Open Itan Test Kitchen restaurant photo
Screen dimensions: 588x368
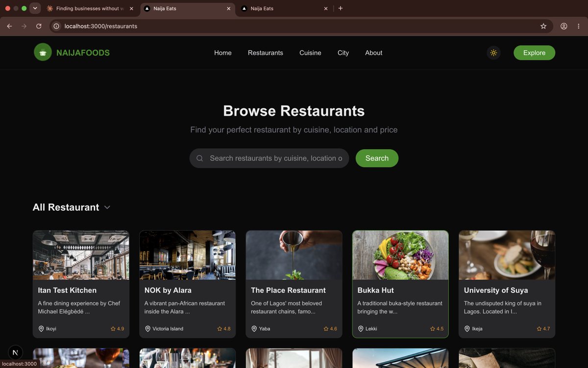click(x=81, y=255)
